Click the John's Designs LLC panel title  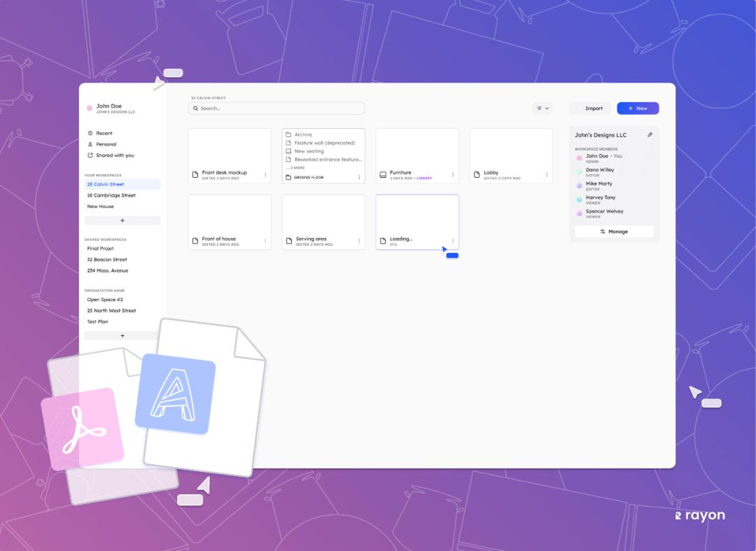(601, 135)
